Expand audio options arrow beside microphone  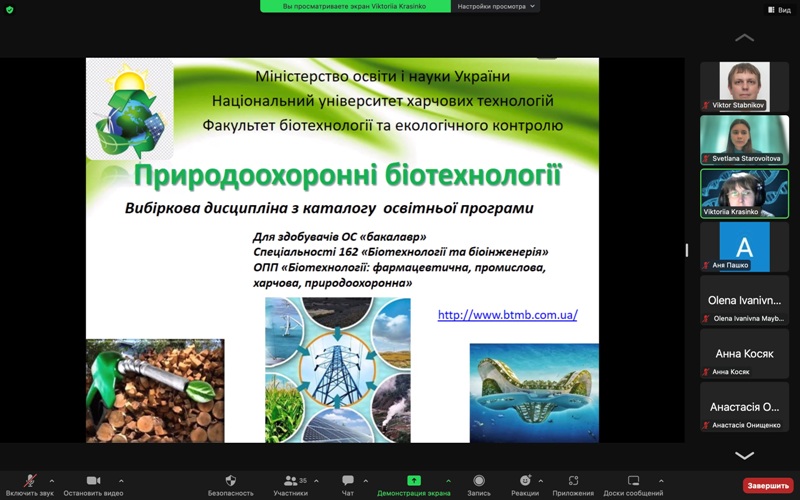(52, 481)
